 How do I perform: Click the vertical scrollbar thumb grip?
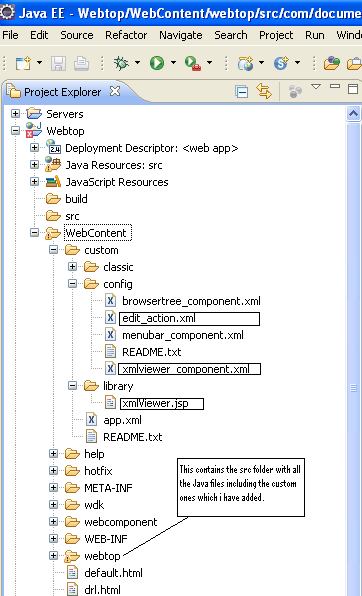point(353,388)
